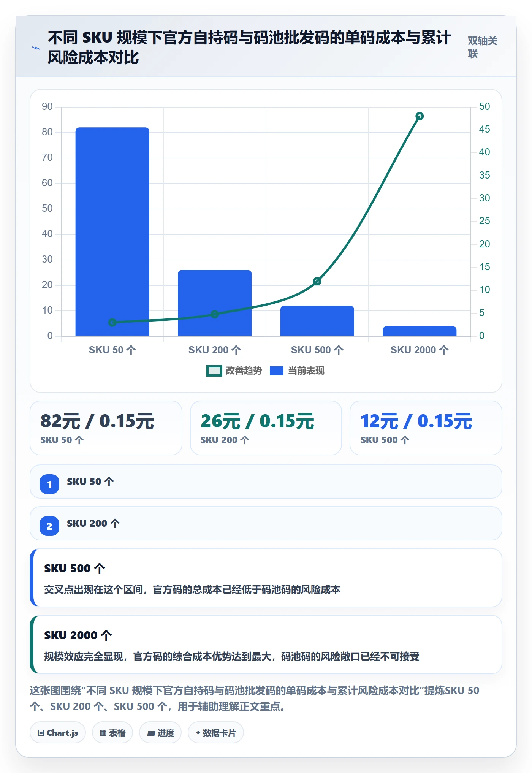This screenshot has height=773, width=532.
Task: Click the SKU 2000 个 blue bar
Action: [x=420, y=331]
